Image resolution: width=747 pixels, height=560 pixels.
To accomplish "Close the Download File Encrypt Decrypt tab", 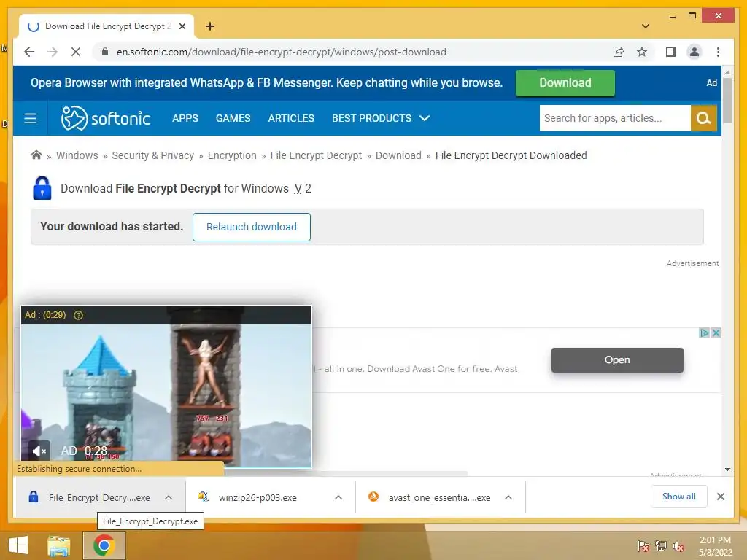I will pos(182,26).
